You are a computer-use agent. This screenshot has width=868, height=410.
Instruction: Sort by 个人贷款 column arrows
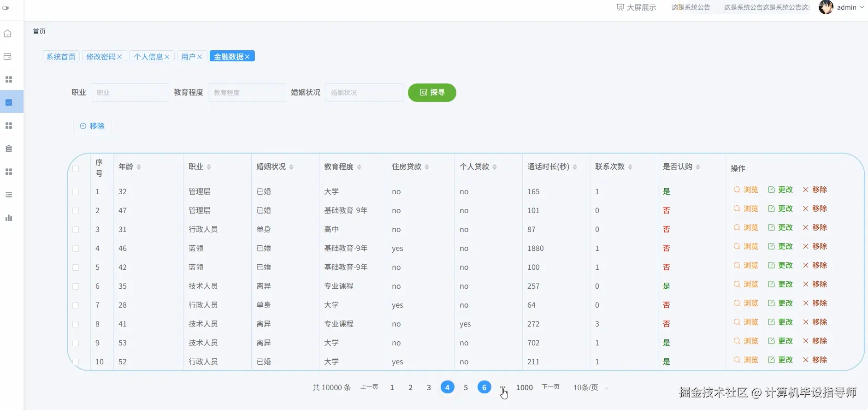point(495,166)
